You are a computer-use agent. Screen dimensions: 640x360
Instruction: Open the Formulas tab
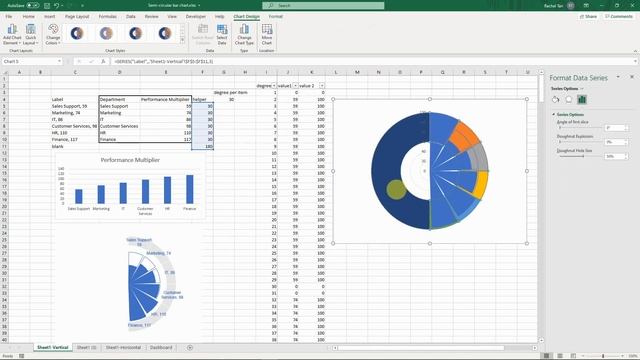coord(107,16)
